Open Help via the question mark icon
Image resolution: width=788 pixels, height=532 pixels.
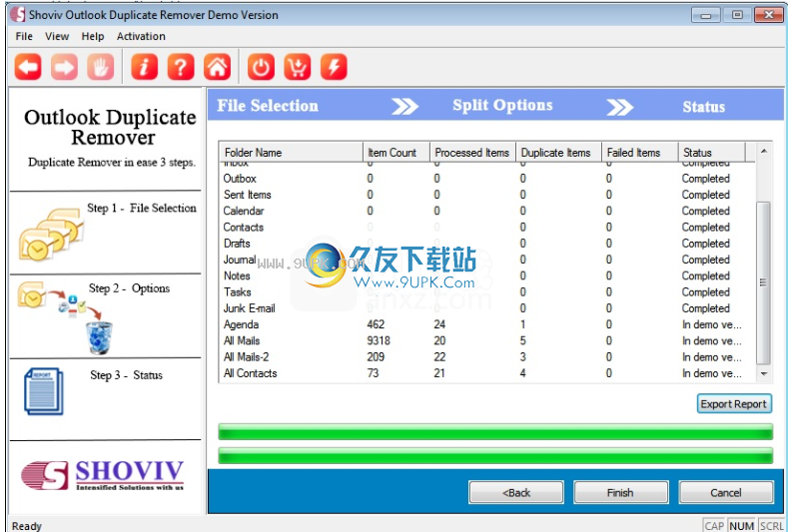click(x=181, y=67)
